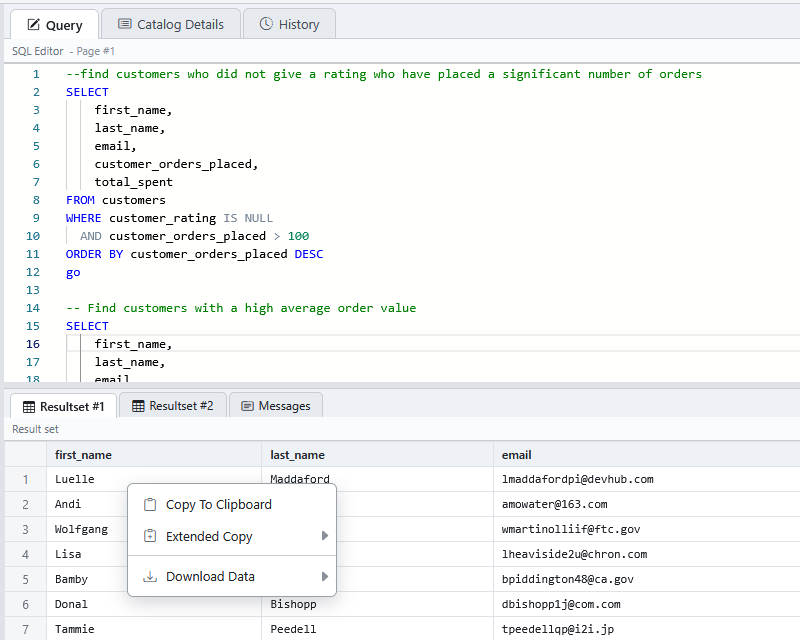Select result row number 6
The height and width of the screenshot is (640, 800).
(26, 605)
